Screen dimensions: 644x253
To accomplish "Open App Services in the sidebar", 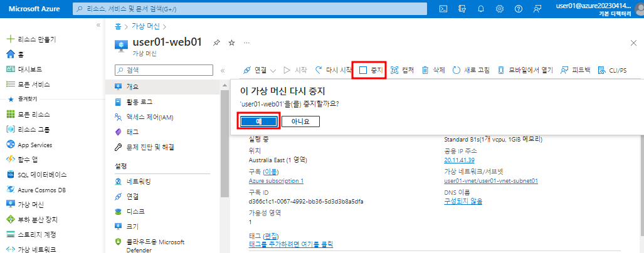I will pyautogui.click(x=29, y=145).
